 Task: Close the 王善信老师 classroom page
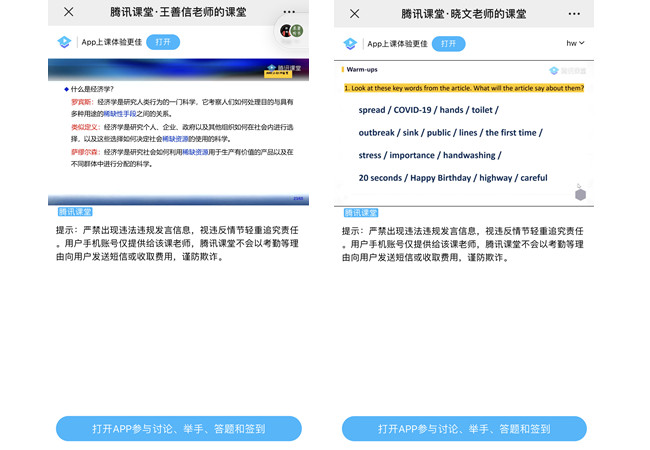(68, 12)
